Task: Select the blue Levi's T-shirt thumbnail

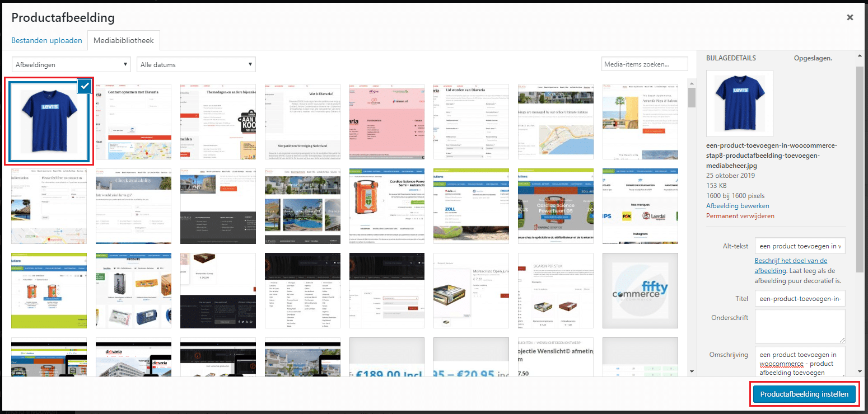Action: pos(49,121)
